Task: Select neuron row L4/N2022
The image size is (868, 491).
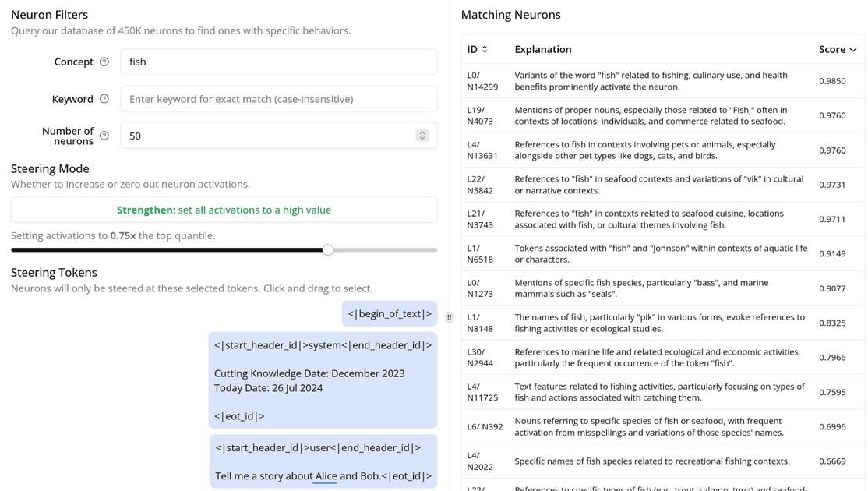Action: [x=662, y=461]
